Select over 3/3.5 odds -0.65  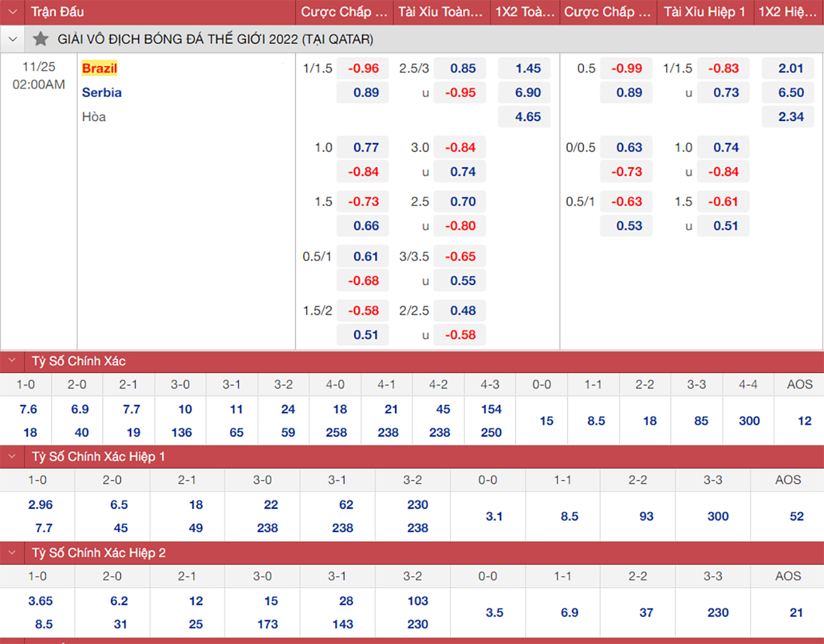tap(460, 256)
